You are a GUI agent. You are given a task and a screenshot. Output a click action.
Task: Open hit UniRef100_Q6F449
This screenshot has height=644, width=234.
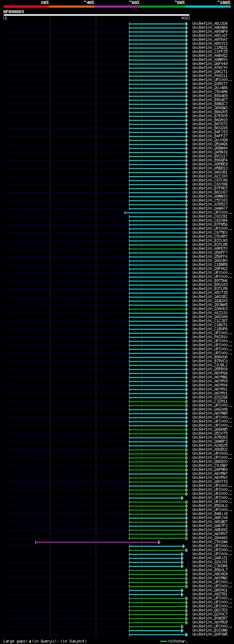click(x=210, y=64)
